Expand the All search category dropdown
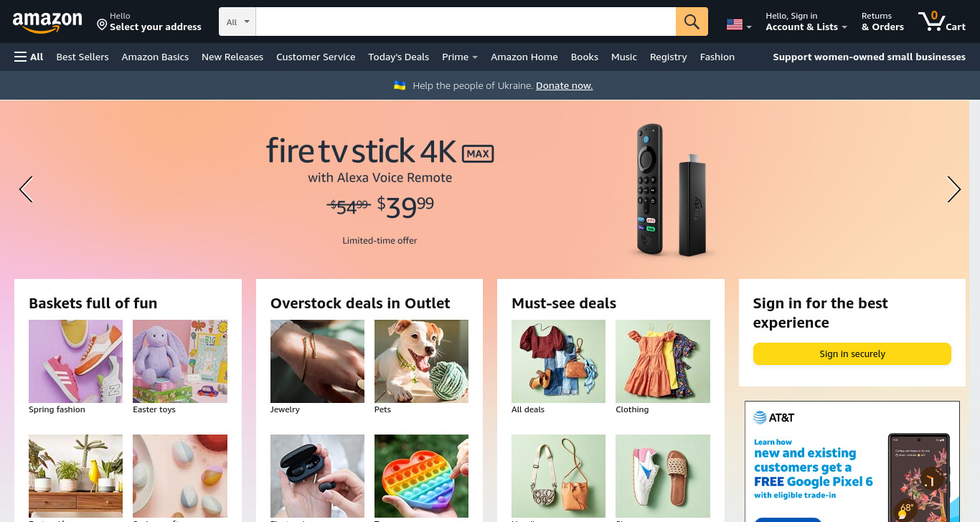The image size is (980, 522). click(237, 22)
